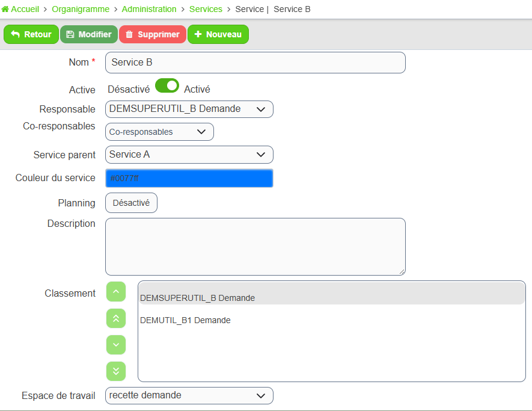Move selected item down one position
Screen dimensions: 532x411
pos(116,345)
